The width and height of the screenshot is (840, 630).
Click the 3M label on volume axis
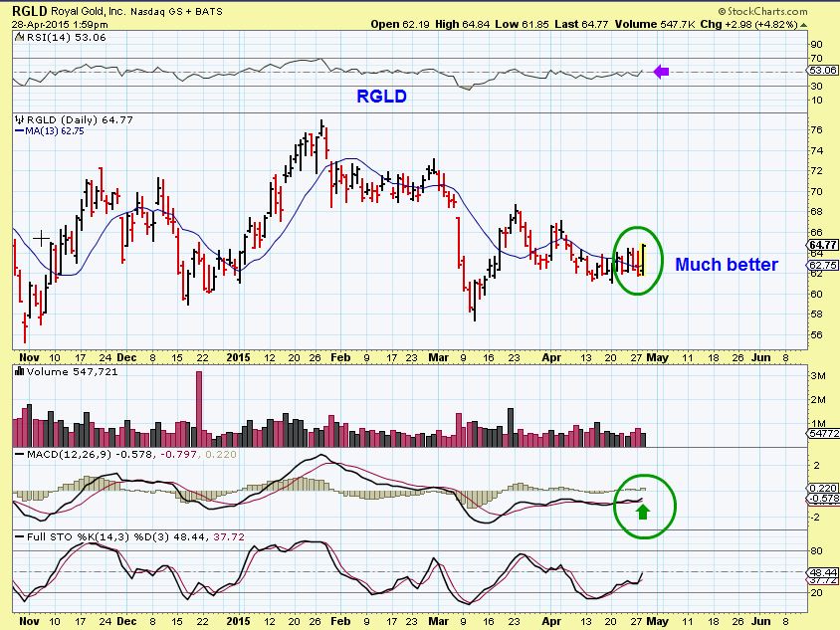tap(818, 376)
